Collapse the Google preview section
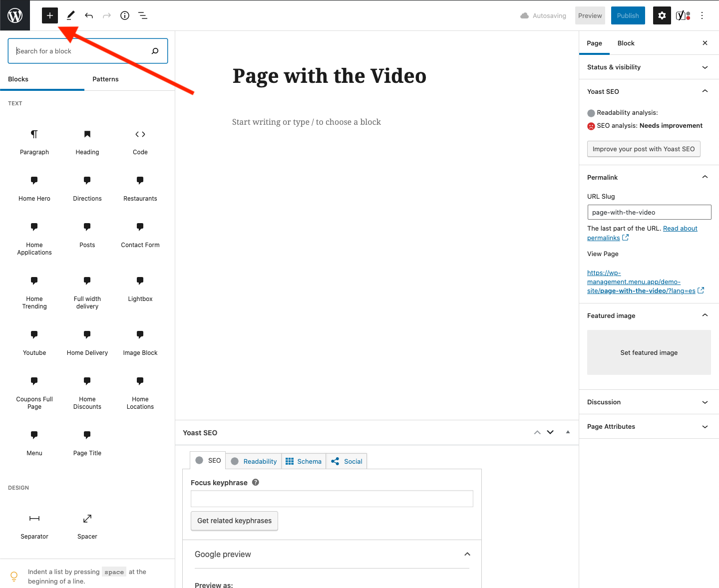The width and height of the screenshot is (719, 588). (x=332, y=554)
